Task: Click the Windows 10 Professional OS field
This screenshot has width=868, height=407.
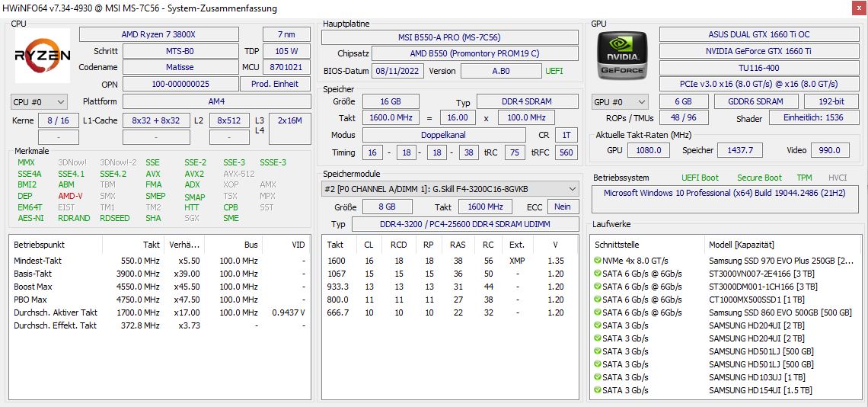Action: pos(724,200)
